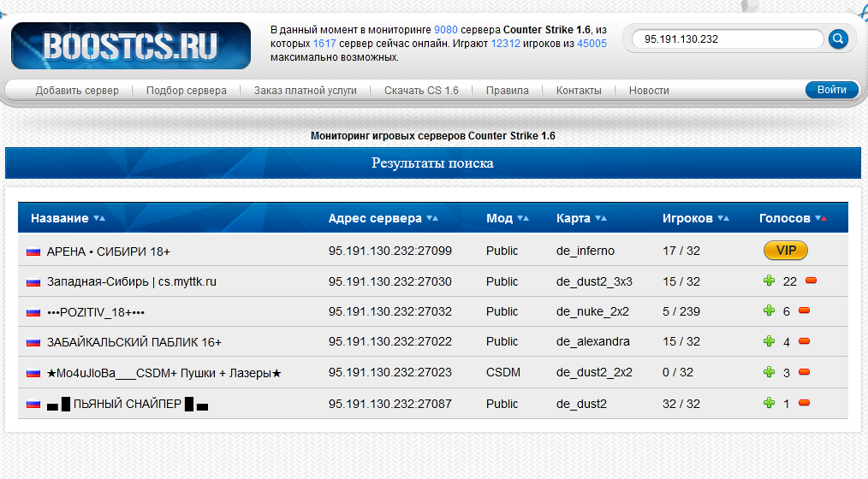
Task: Open Mo4uJIoBa CSDM+ Пушки + Лазеры page
Action: click(164, 373)
